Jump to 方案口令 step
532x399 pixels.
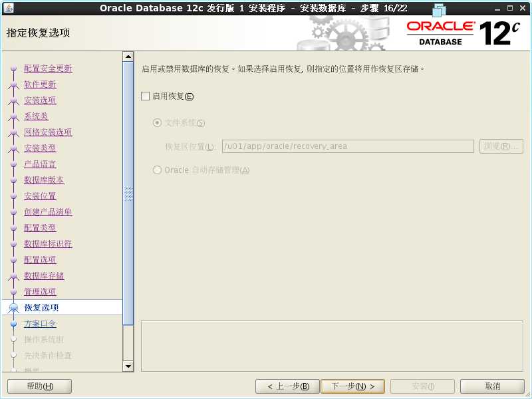(40, 323)
